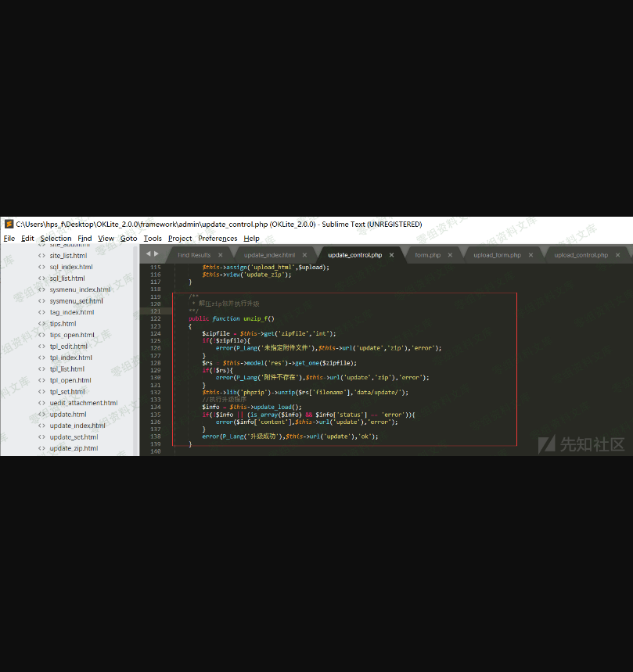Screen dimensions: 633x672
Task: Close the upload_form.php tab
Action: tap(530, 255)
